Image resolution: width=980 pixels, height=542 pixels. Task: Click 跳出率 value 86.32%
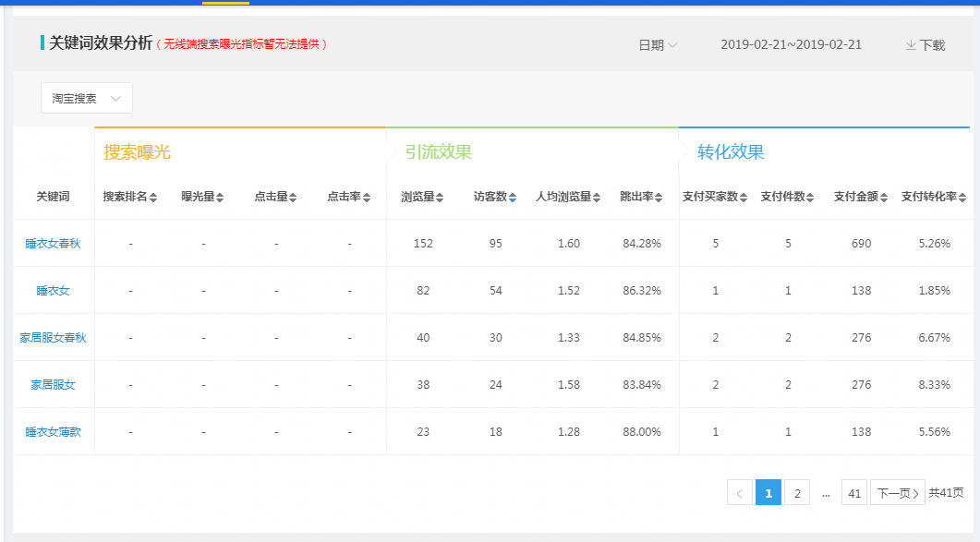point(642,290)
